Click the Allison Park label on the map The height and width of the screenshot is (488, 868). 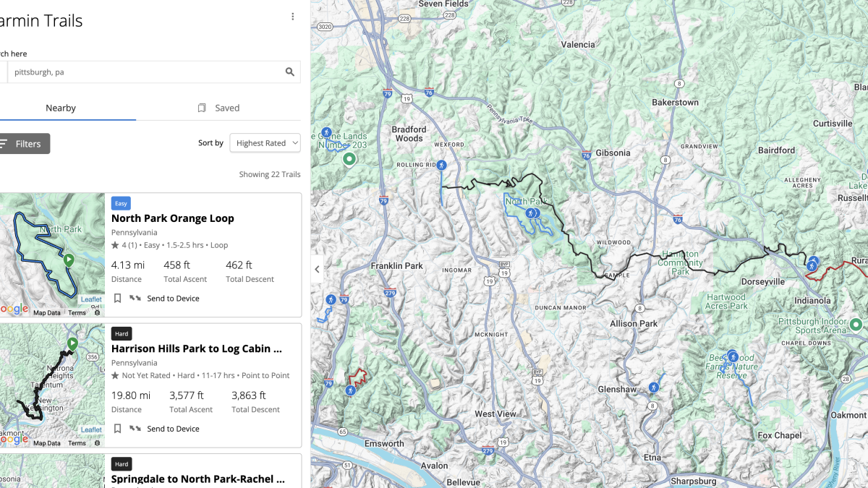(x=634, y=324)
